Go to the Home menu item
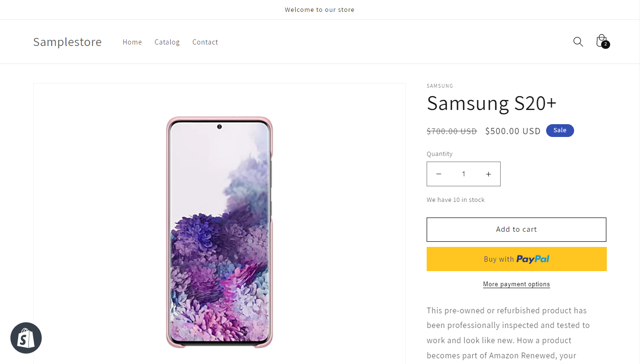 132,42
